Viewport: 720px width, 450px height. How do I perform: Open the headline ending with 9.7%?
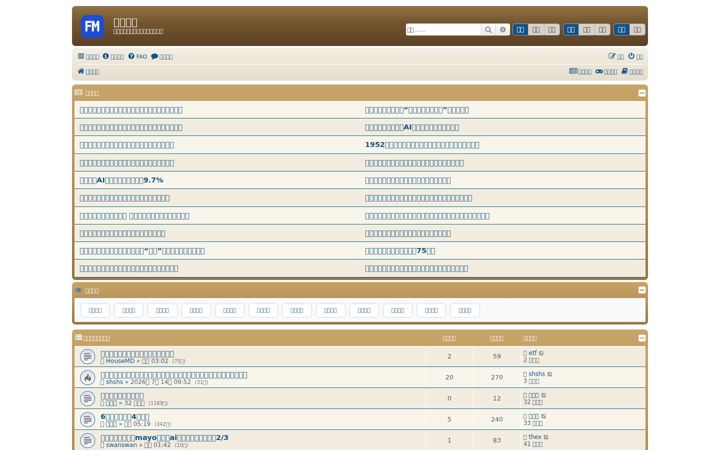tap(121, 180)
